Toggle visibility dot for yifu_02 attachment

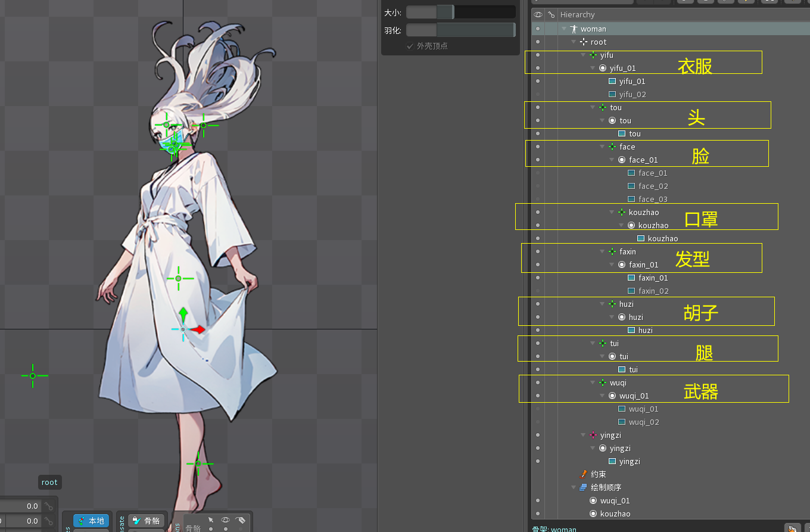pos(538,94)
